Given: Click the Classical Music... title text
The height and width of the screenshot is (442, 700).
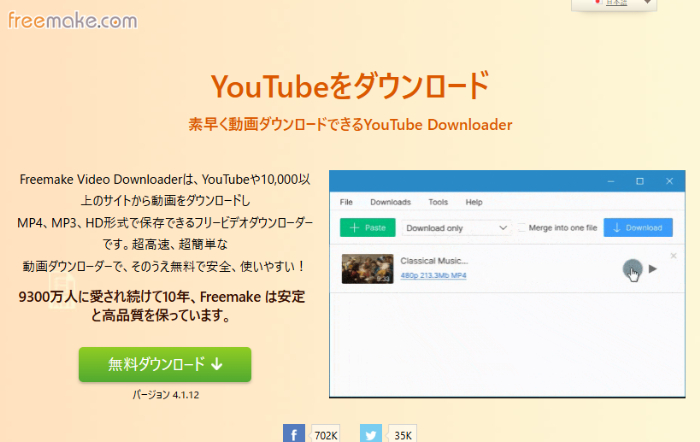Looking at the screenshot, I should click(x=434, y=261).
